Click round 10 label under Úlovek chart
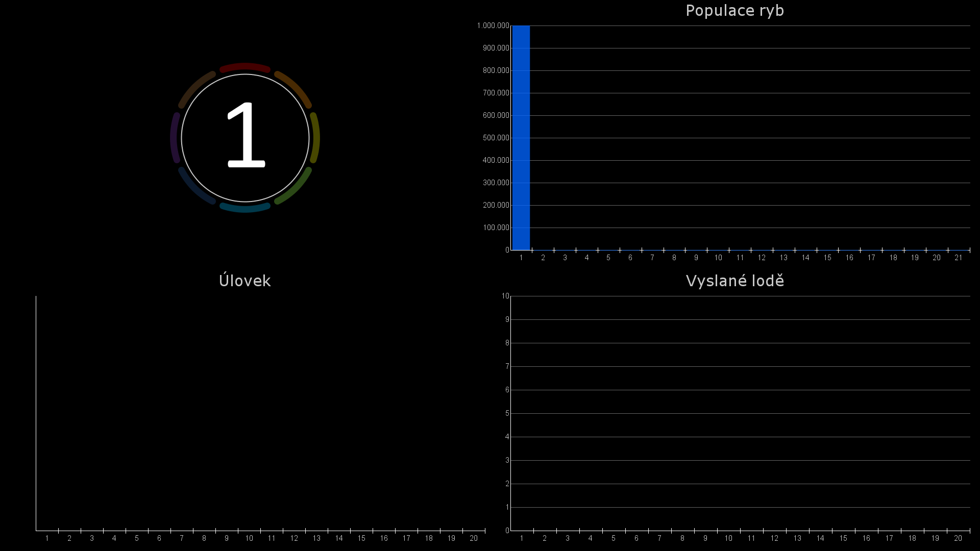The image size is (980, 551). [249, 539]
